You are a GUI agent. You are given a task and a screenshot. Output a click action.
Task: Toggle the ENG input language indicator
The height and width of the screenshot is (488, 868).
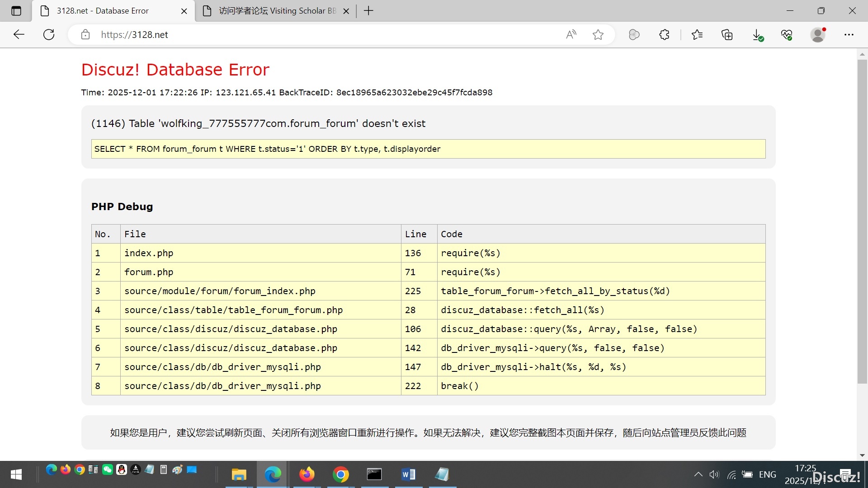click(767, 474)
